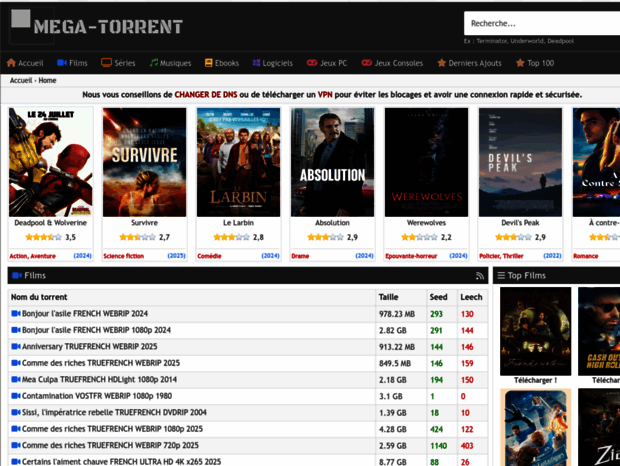Click Télécharger ! under first Top Films poster
The height and width of the screenshot is (466, 620).
coord(535,380)
